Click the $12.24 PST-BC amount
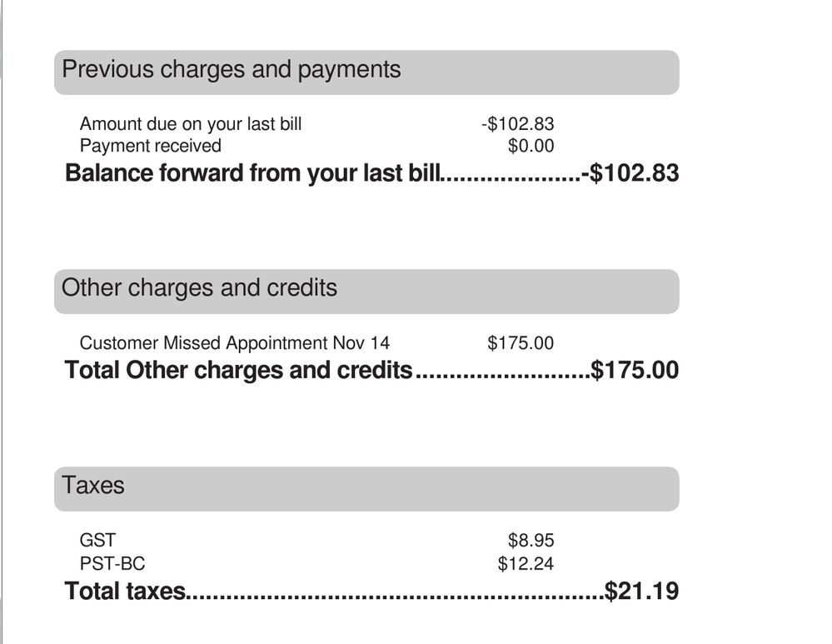This screenshot has height=644, width=832. click(526, 563)
